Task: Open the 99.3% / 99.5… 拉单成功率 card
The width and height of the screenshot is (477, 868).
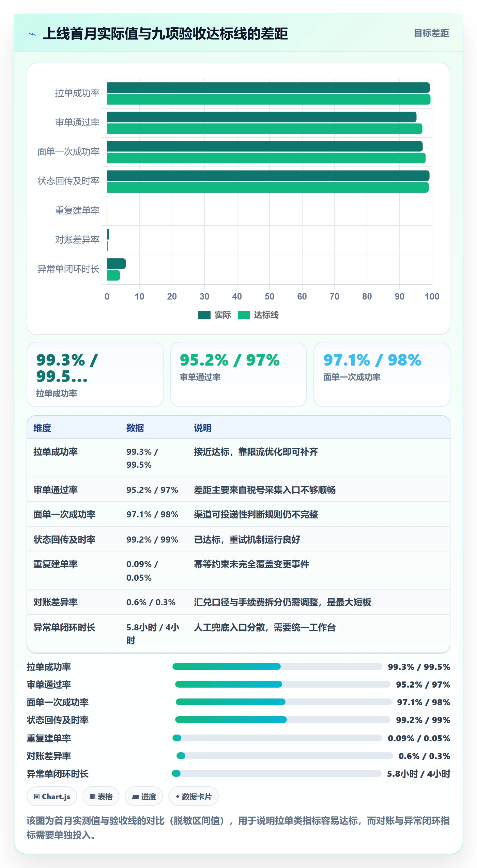Action: click(95, 374)
